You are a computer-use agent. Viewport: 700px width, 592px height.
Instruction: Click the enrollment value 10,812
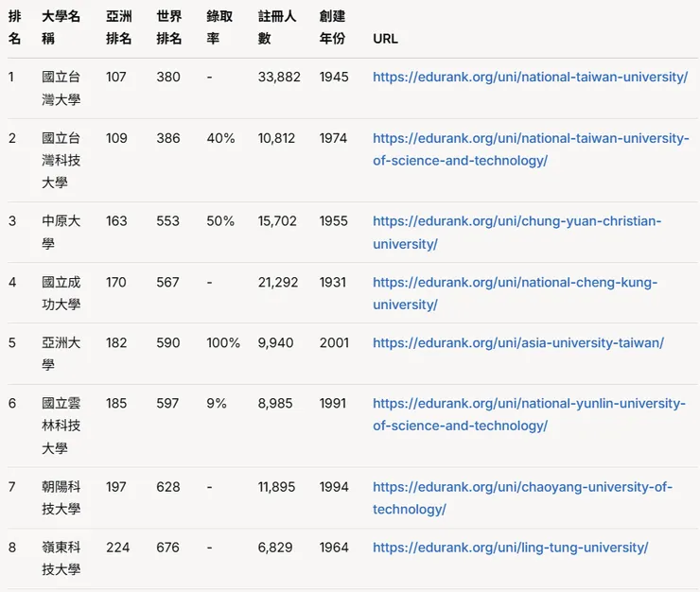(x=276, y=138)
